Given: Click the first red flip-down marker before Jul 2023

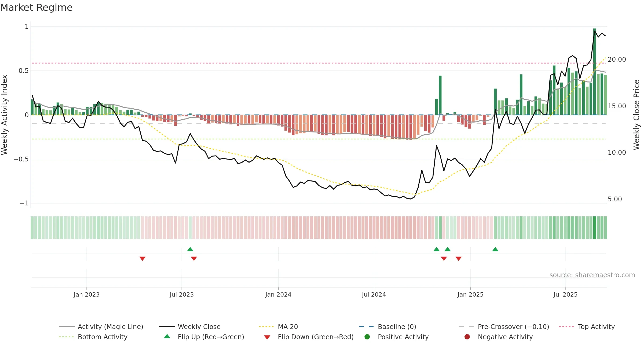Looking at the screenshot, I should [142, 258].
